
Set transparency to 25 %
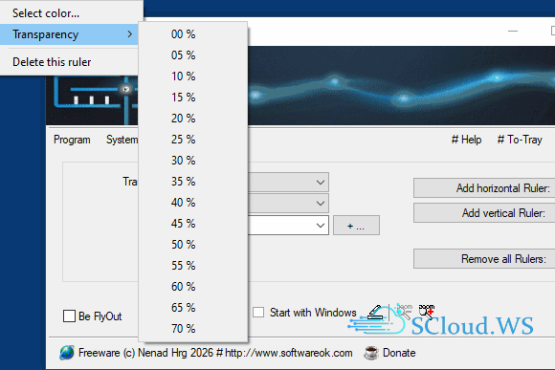[193, 140]
